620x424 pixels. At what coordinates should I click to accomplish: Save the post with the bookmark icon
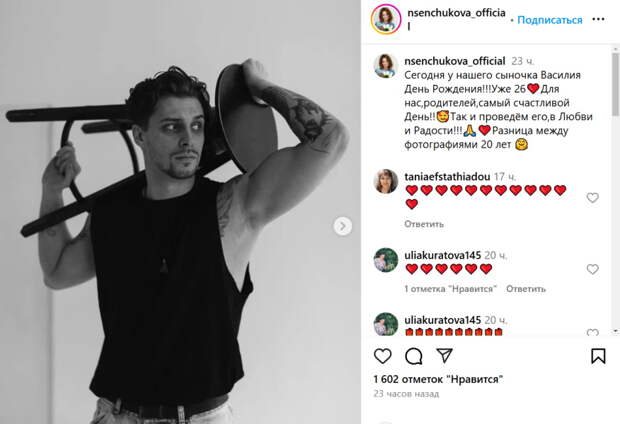pos(598,356)
